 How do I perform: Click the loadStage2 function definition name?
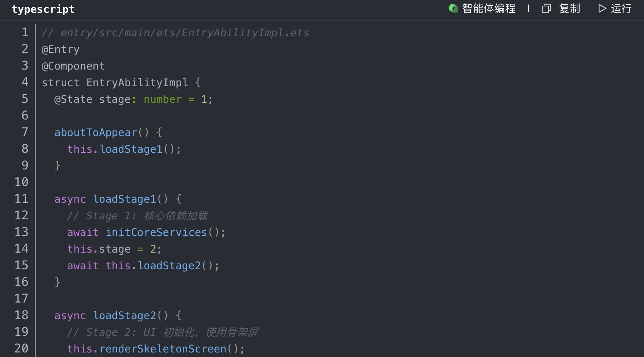(124, 316)
